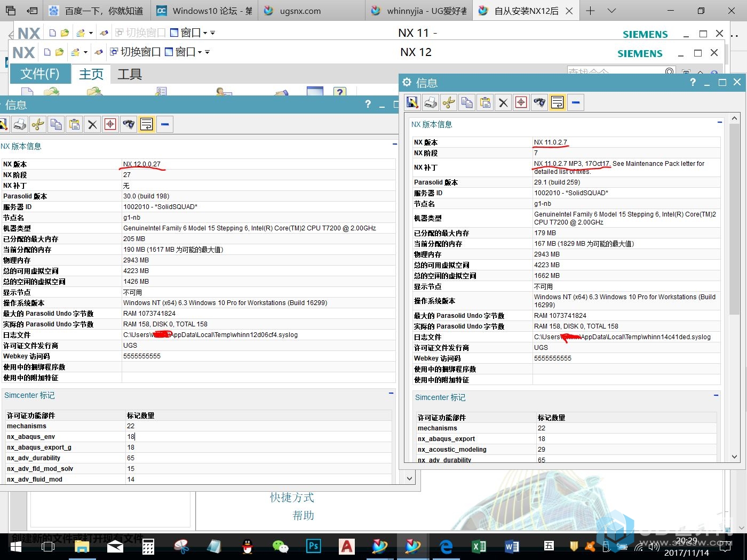Switch to 百度一下 browser tab
The height and width of the screenshot is (560, 747).
coord(97,11)
